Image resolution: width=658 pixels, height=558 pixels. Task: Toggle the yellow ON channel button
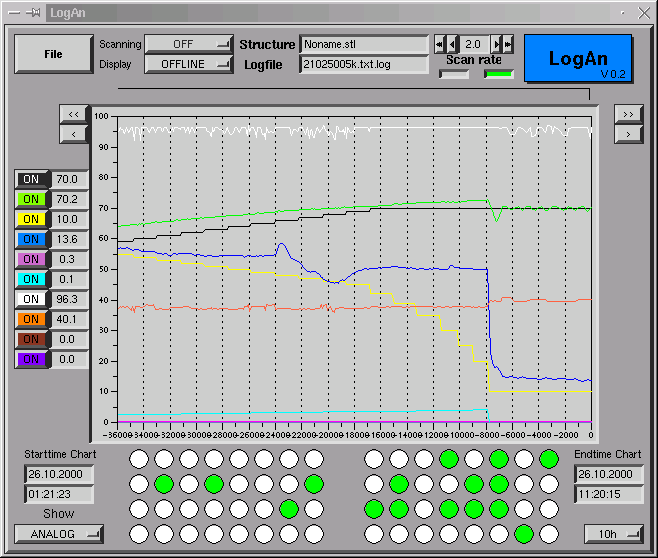31,220
